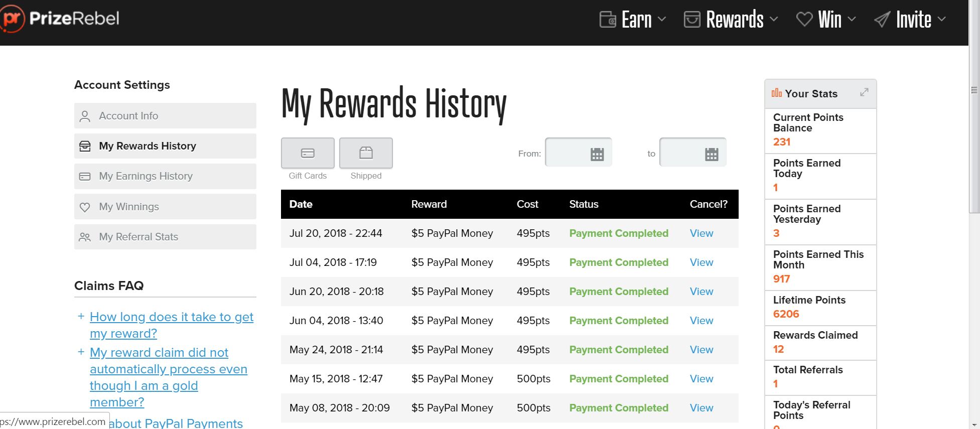Click the Your Stats bar chart icon
980x429 pixels.
777,93
